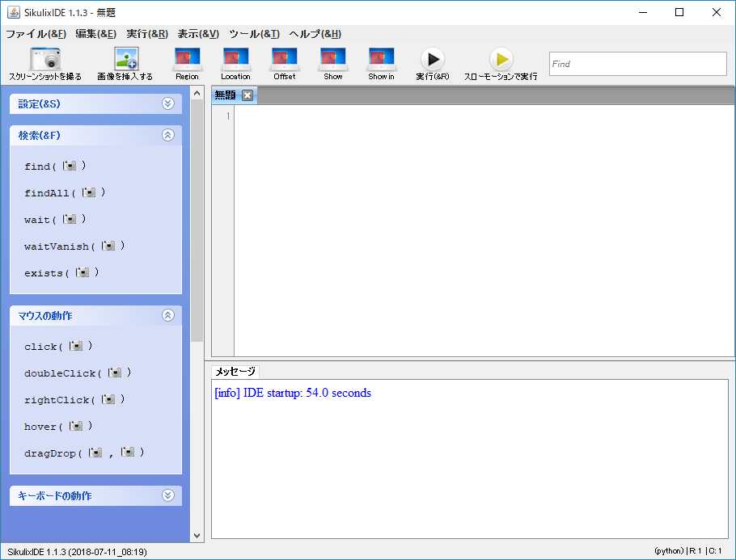This screenshot has width=736, height=560.
Task: Maximize the SikulixIDE window
Action: tap(679, 12)
